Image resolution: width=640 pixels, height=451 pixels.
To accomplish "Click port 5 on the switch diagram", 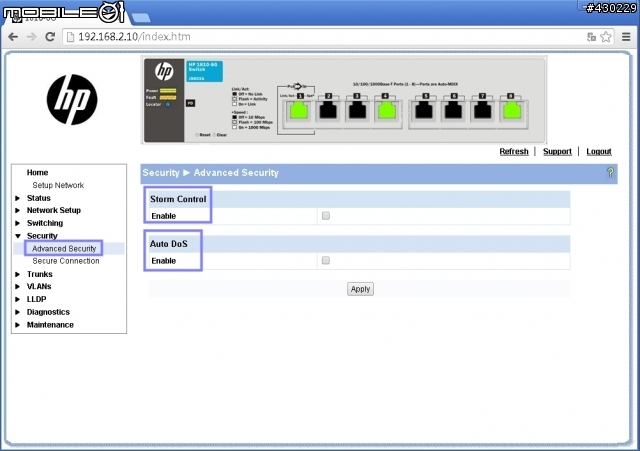I will [424, 111].
